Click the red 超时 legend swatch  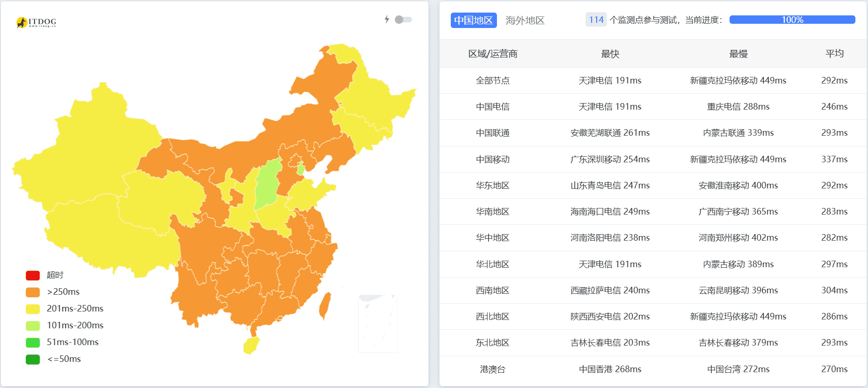[33, 275]
